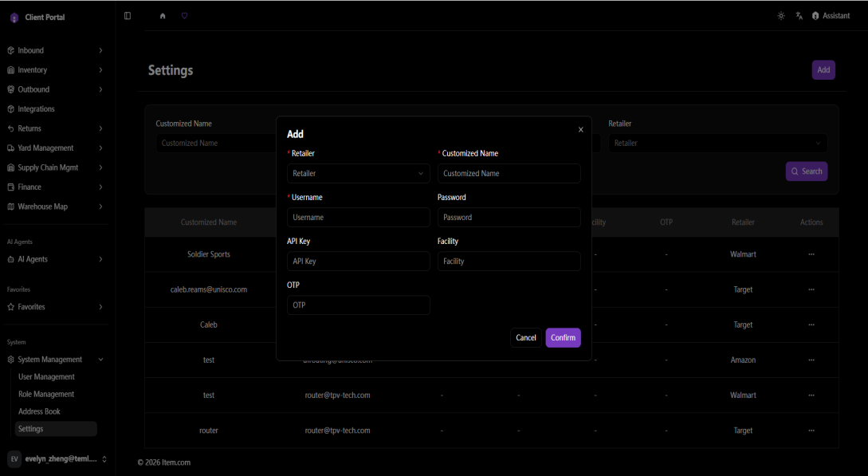868x476 pixels.
Task: Expand the AI Agents menu
Action: pyautogui.click(x=55, y=259)
